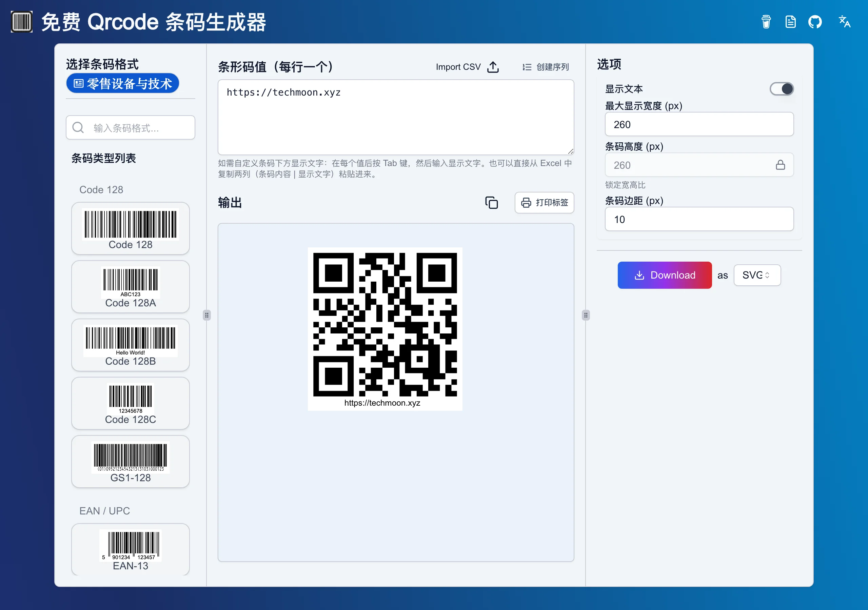Viewport: 868px width, 610px height.
Task: Click the Import CSV upload icon
Action: 493,67
